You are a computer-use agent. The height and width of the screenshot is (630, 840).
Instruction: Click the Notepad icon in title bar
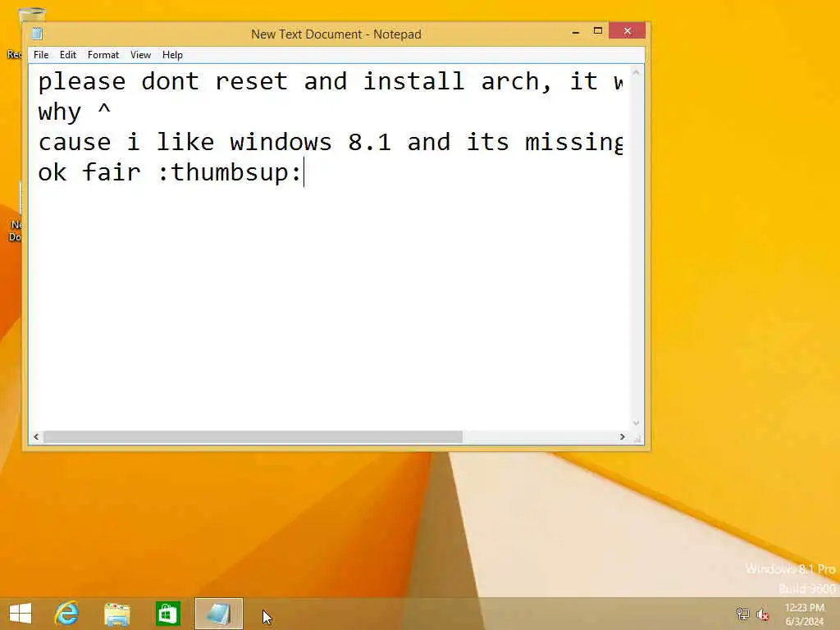[x=37, y=34]
